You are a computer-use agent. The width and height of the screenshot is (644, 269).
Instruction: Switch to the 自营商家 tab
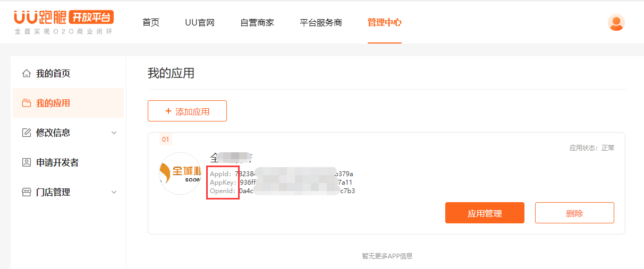[257, 22]
